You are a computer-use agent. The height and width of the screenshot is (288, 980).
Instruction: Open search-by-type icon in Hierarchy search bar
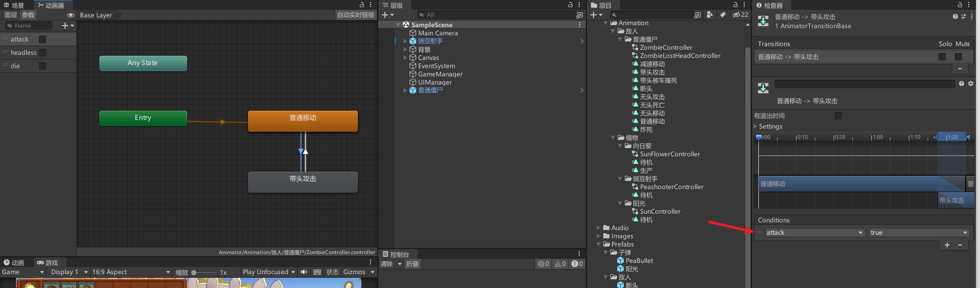(580, 15)
